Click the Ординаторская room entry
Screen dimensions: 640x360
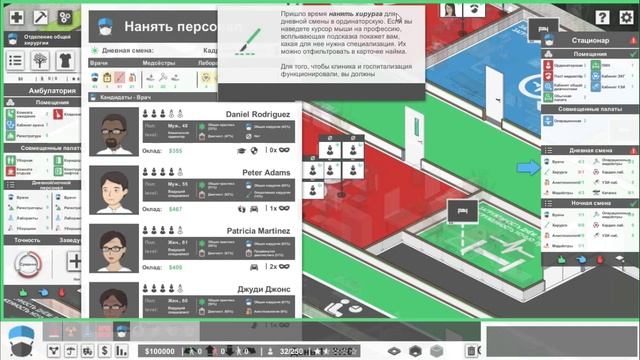tap(565, 65)
